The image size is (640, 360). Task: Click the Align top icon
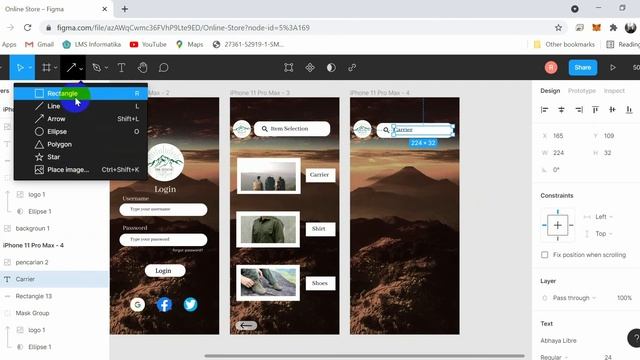click(596, 110)
